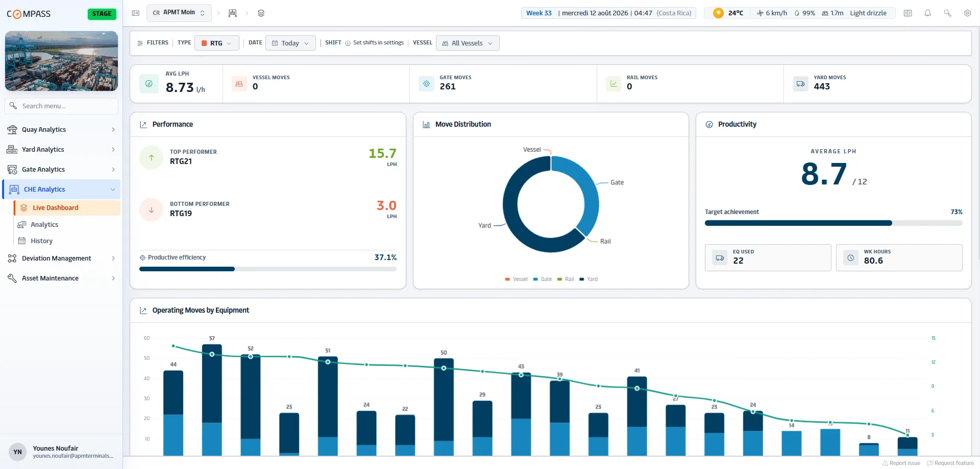Toggle the Gate legend entry
The image size is (980, 469).
pos(543,279)
